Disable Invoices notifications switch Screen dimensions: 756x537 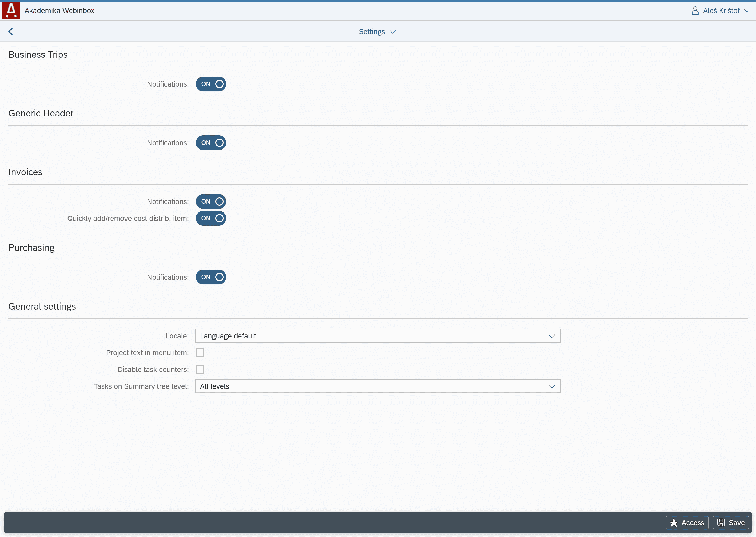(211, 201)
